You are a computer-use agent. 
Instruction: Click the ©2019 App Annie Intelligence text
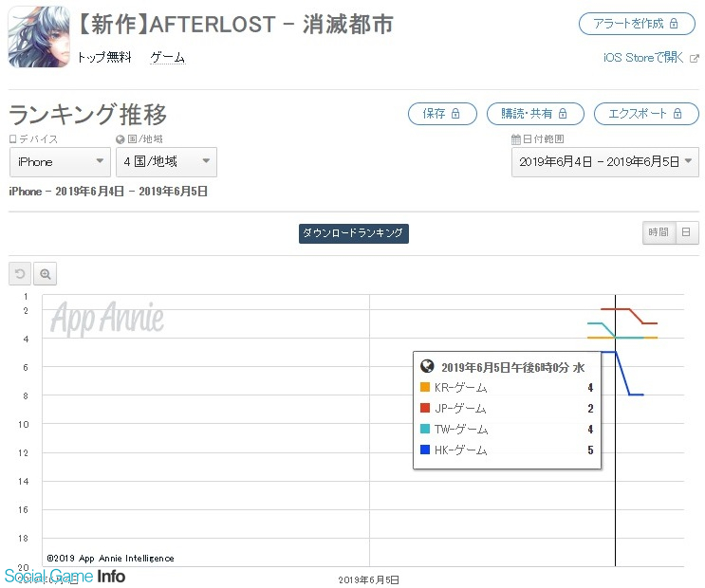click(111, 559)
